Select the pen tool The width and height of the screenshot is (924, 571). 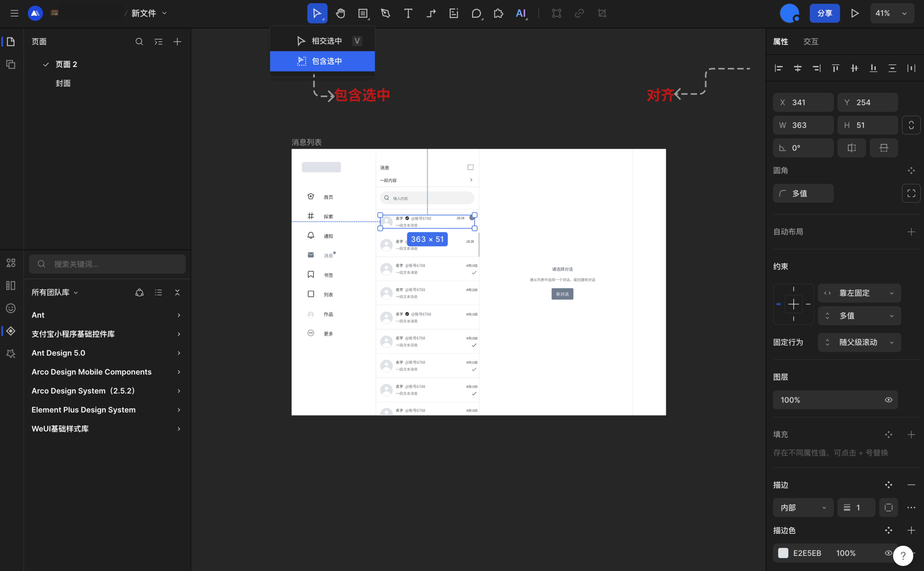(386, 13)
